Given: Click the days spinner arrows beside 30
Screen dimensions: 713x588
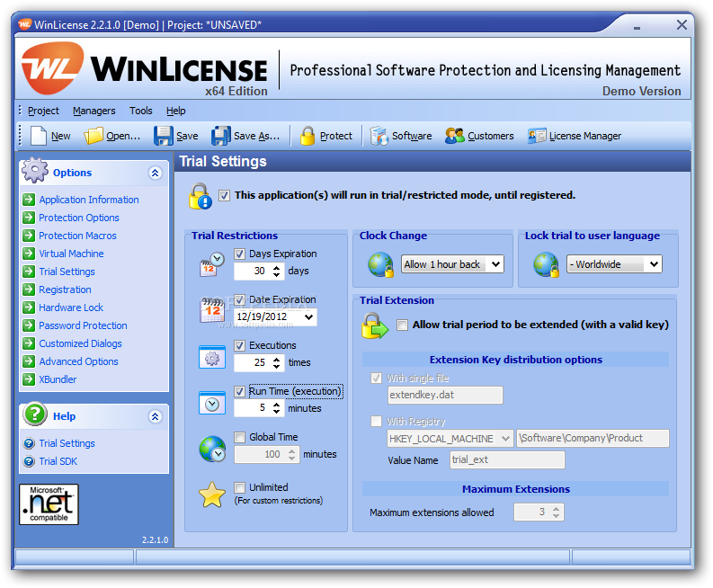Looking at the screenshot, I should click(276, 272).
